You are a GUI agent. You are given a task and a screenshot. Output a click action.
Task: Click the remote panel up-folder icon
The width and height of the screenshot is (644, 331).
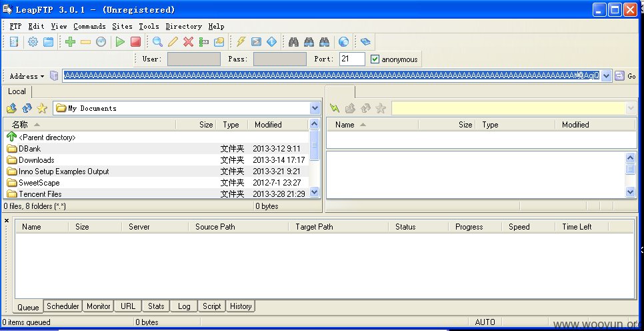click(x=350, y=108)
